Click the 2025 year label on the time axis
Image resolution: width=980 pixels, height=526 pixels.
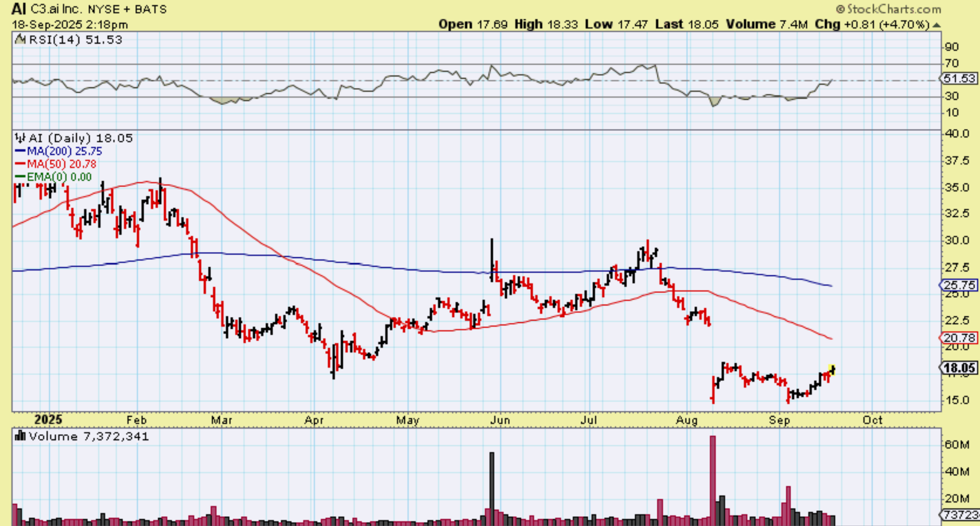tap(48, 420)
